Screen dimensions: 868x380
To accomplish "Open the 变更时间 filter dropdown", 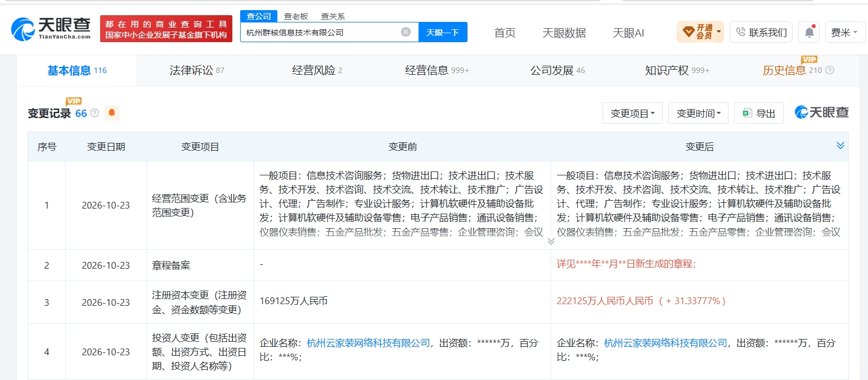I will 698,113.
